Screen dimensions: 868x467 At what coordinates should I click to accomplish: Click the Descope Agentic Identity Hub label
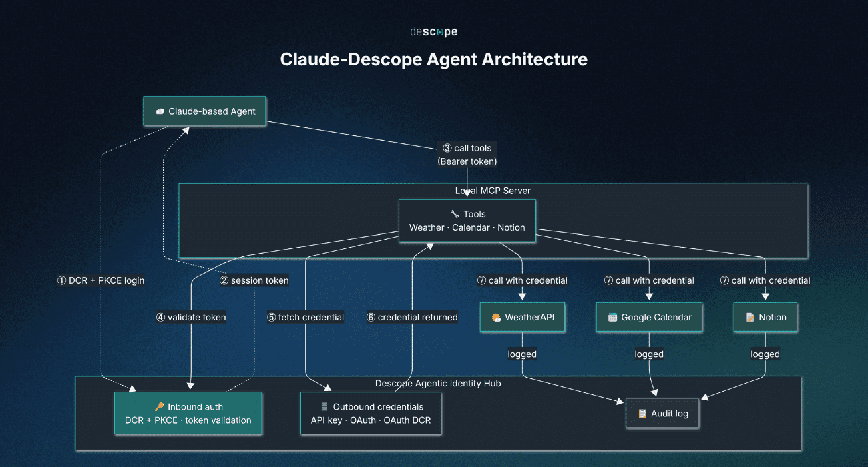[x=438, y=384]
